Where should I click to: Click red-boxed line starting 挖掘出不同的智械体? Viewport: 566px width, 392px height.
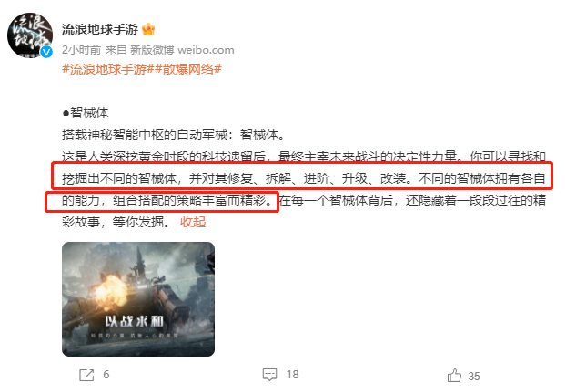click(x=302, y=176)
